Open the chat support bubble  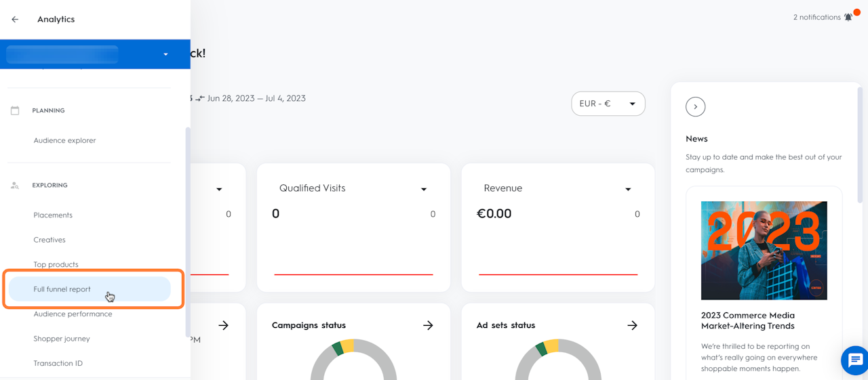pos(854,360)
